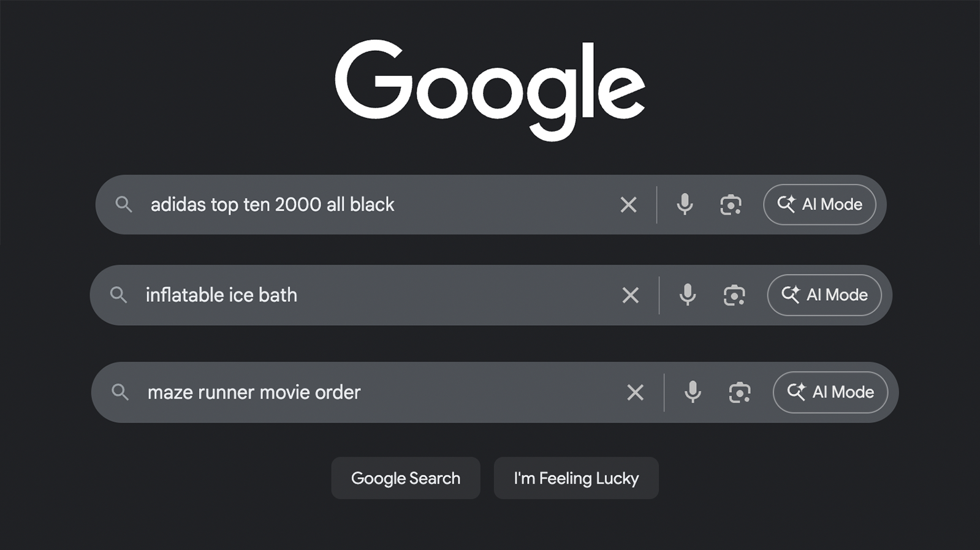Use voice search in maze runner bar

[x=693, y=392]
